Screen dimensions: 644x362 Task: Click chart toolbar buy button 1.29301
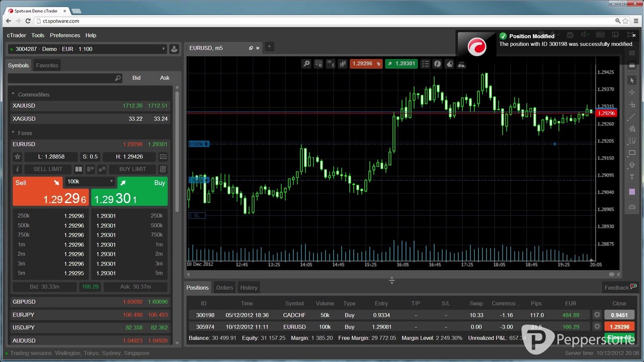click(401, 64)
